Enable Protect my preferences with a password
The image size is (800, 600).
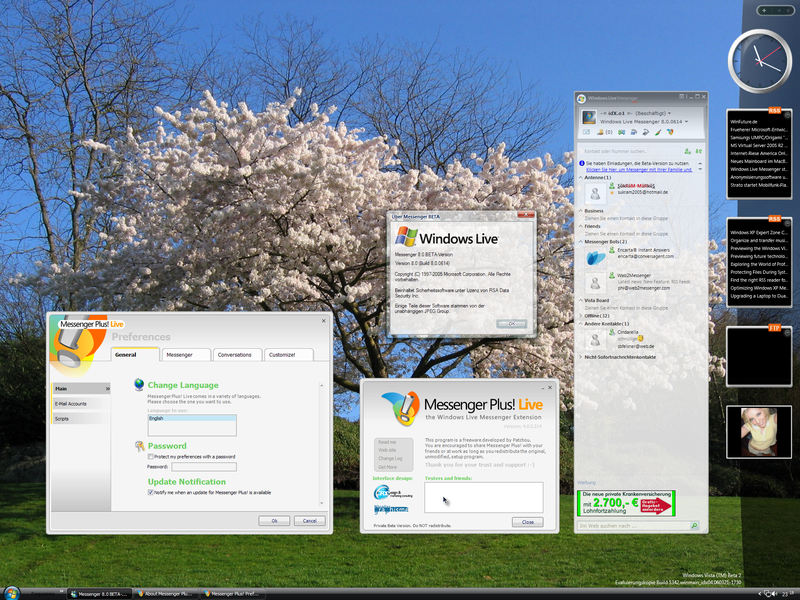(x=150, y=456)
